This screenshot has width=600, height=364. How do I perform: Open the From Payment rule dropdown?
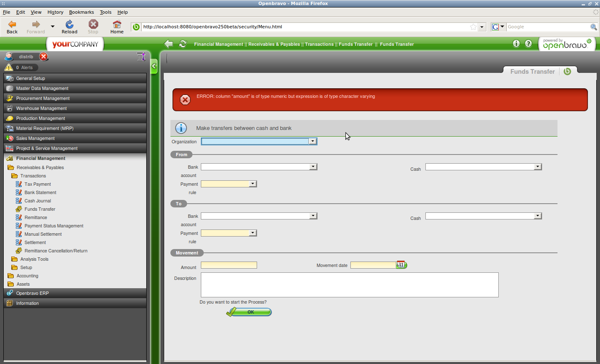252,184
